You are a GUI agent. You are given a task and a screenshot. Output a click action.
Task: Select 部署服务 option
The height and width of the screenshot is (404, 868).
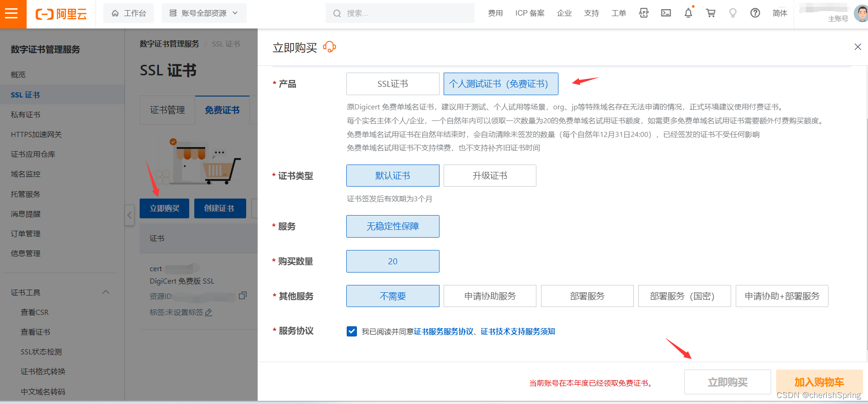[587, 296]
